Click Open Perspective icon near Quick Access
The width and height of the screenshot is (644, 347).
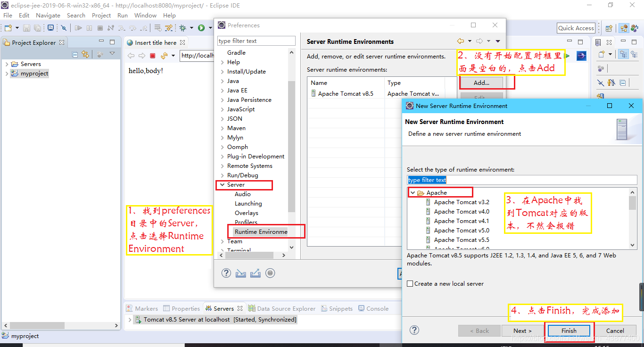coord(609,28)
